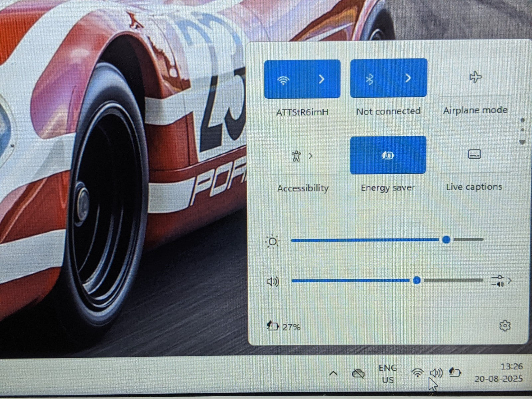Click the Wi-Fi icon in the taskbar
The image size is (532, 399).
(417, 373)
